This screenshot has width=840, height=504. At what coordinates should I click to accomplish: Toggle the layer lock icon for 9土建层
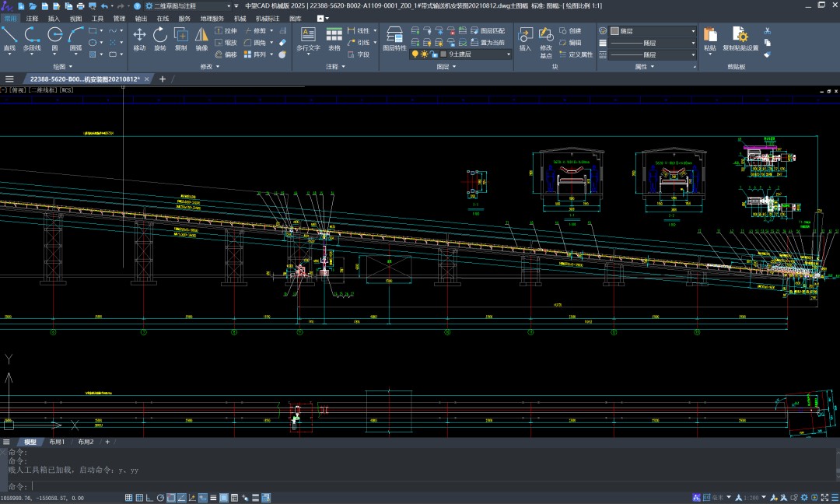click(x=433, y=54)
